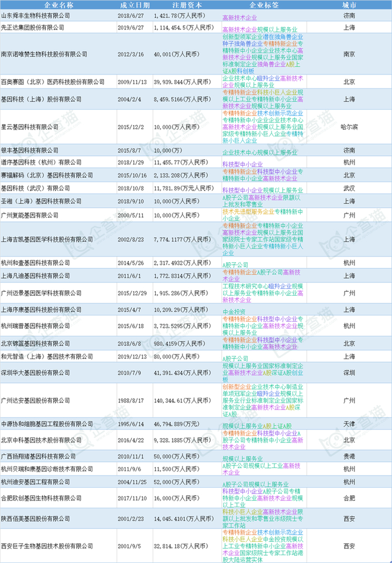Click the 成立日期 column header
Viewport: 392px width, 563px height.
pyautogui.click(x=135, y=5)
